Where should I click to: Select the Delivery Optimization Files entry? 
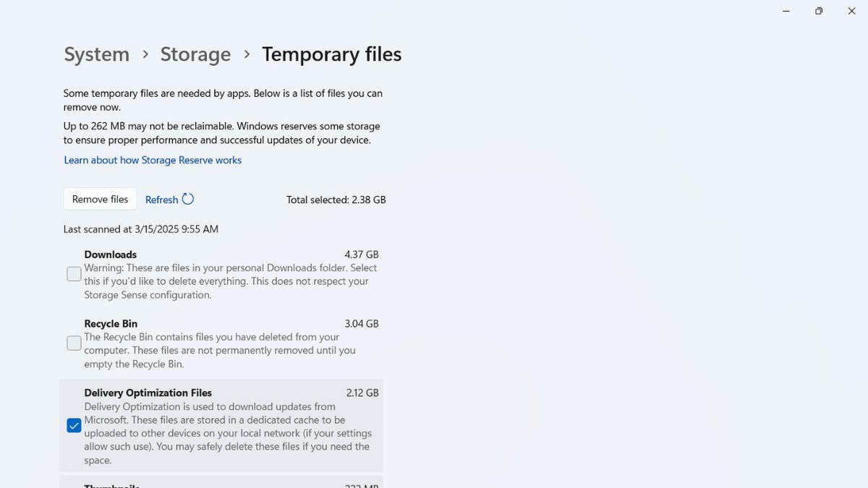coord(148,393)
